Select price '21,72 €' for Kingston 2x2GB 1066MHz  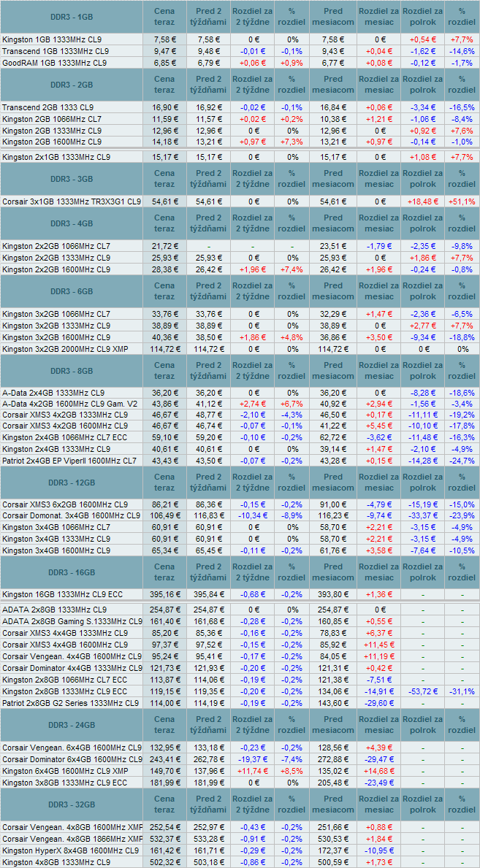tap(164, 246)
